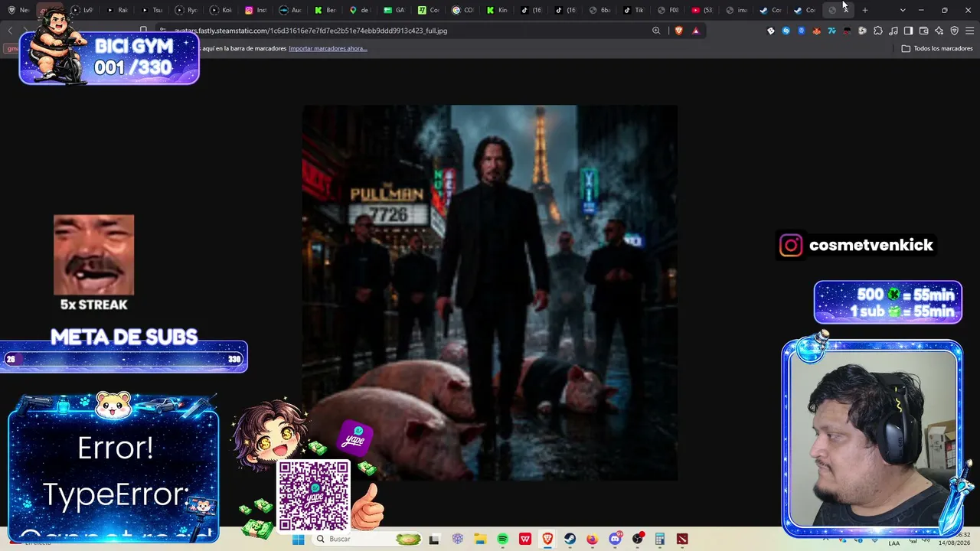This screenshot has height=551, width=980.
Task: Click the 7TV extension icon
Action: 831,31
